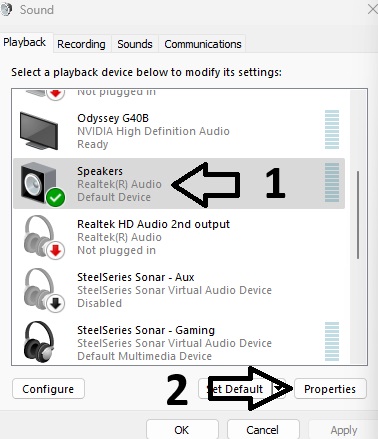Go to the Communications tab
This screenshot has height=439, width=378.
(x=203, y=44)
